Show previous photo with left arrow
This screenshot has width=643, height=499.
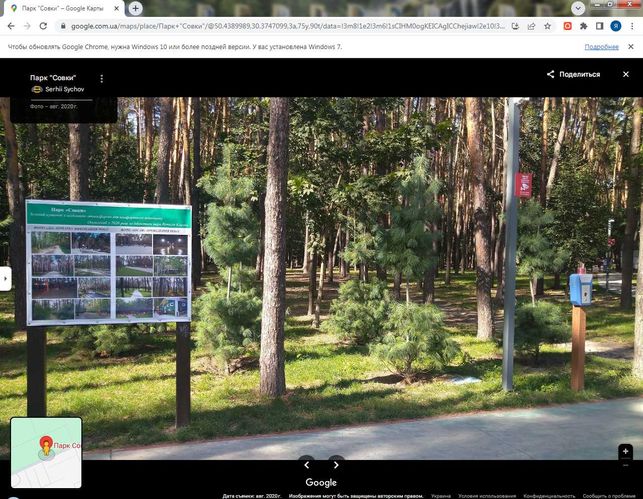tap(307, 465)
